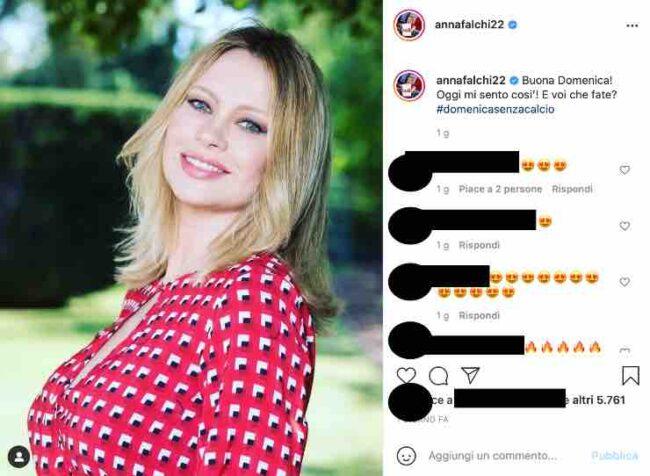Like third comment with many emojis
Screen dimensions: 650x476
click(624, 282)
